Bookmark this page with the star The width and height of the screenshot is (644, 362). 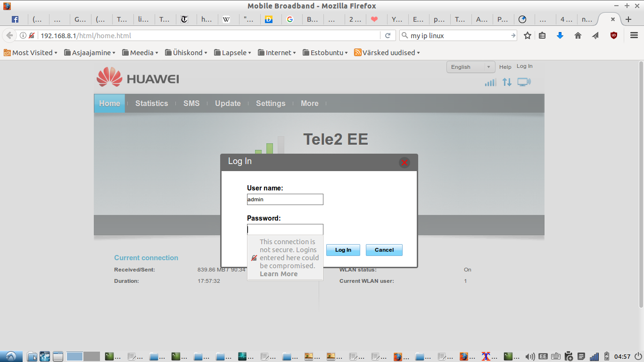[528, 35]
